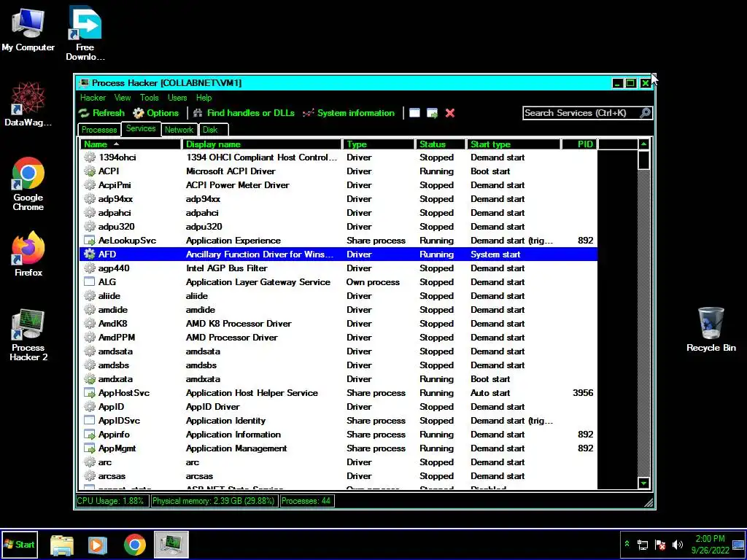The height and width of the screenshot is (560, 747).
Task: Sort by the Status column header
Action: coord(441,144)
